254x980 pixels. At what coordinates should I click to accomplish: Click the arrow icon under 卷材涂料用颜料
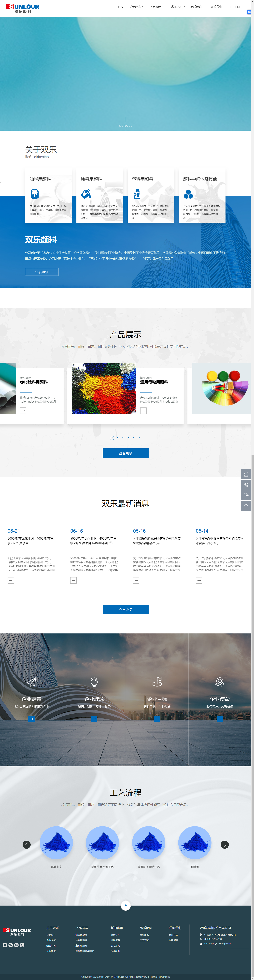[23, 410]
